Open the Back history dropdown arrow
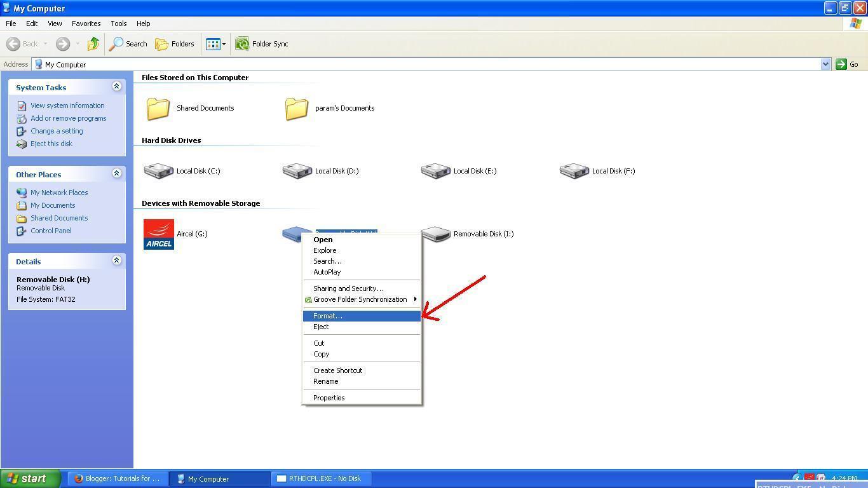Screen dimensions: 868x488 pyautogui.click(x=45, y=44)
